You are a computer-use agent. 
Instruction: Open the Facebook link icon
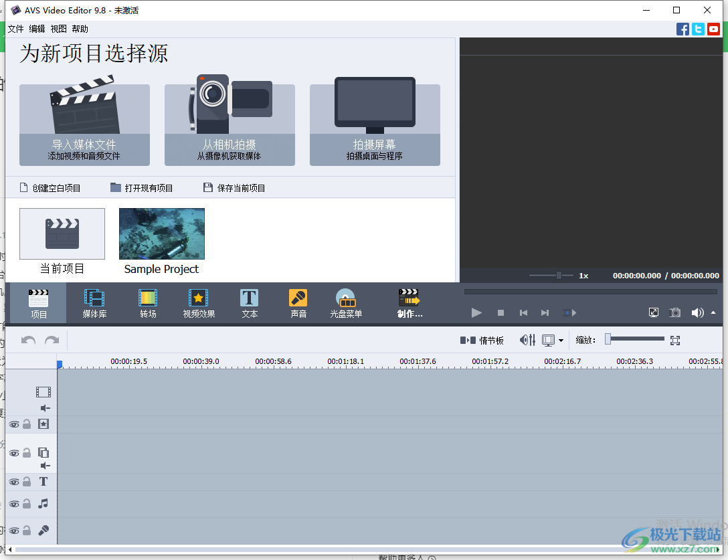tap(682, 29)
